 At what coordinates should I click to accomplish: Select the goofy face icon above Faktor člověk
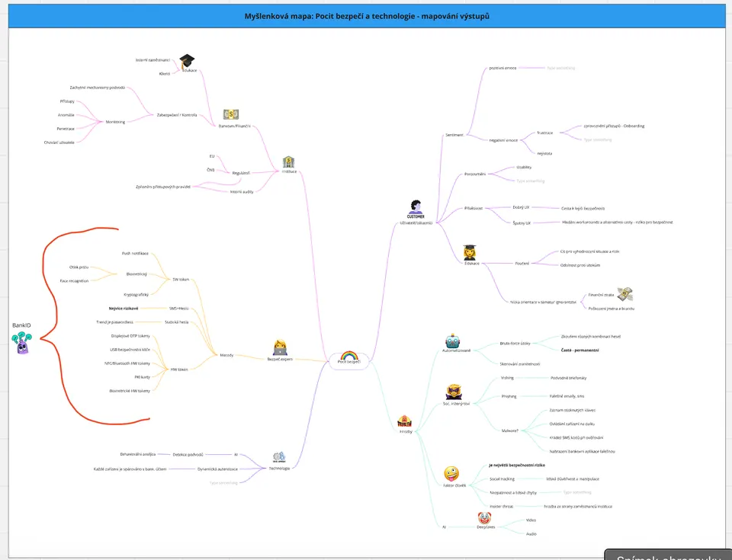pos(451,474)
